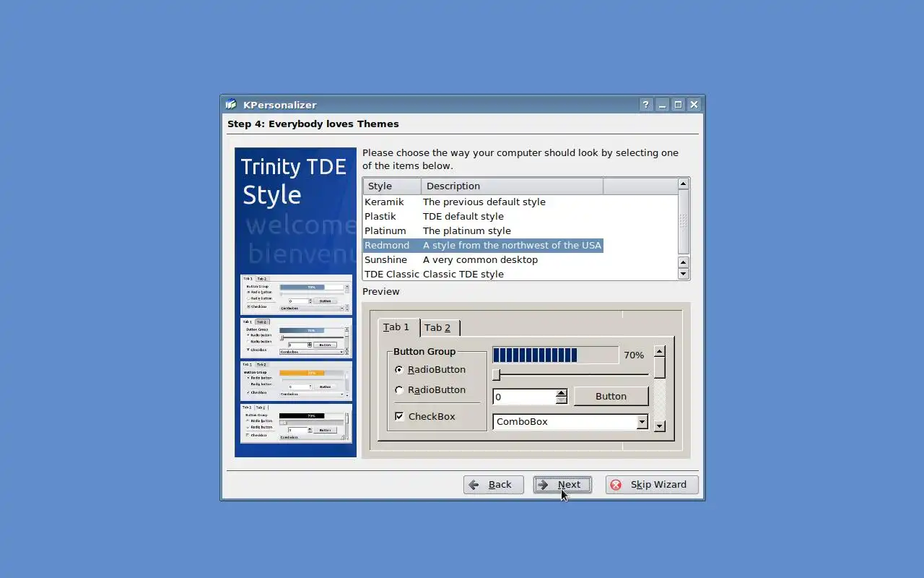Click the black progress bar style thumbnail
This screenshot has width=924, height=578.
tap(296, 423)
